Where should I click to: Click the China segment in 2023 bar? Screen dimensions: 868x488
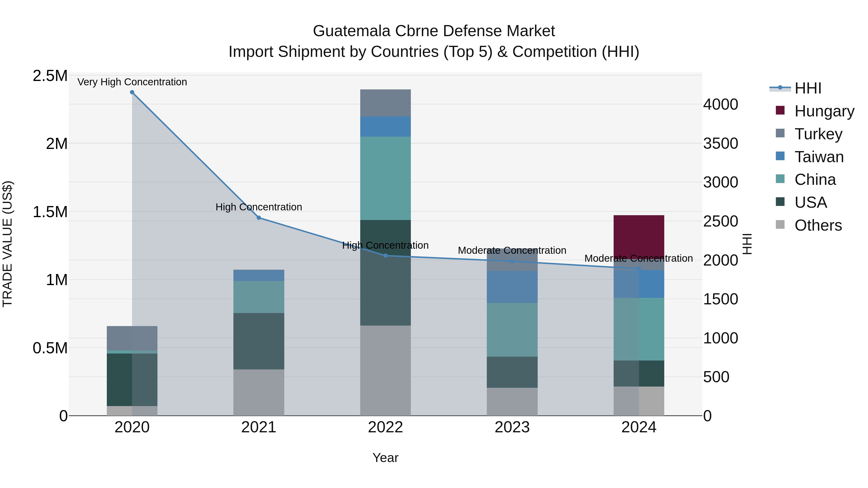pos(512,330)
